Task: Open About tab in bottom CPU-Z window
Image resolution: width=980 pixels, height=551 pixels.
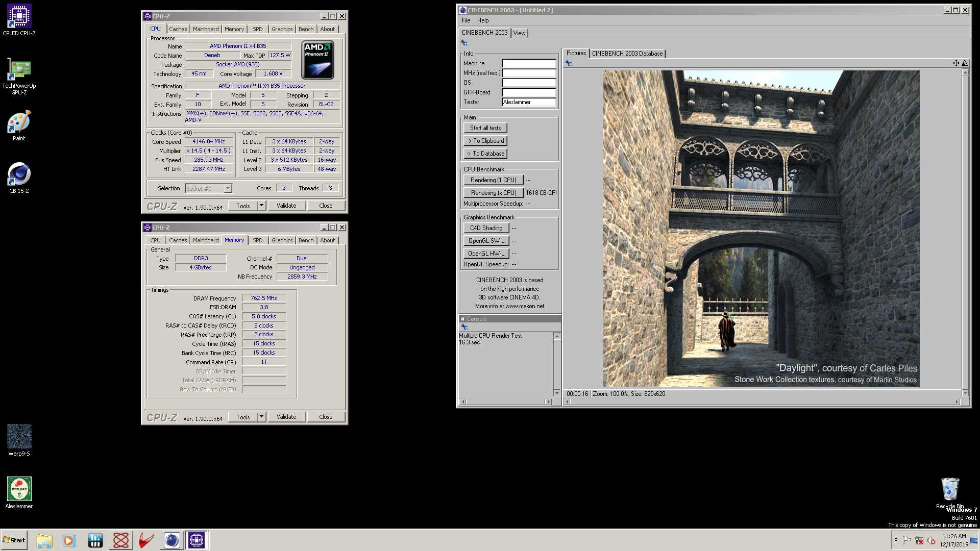Action: click(327, 240)
